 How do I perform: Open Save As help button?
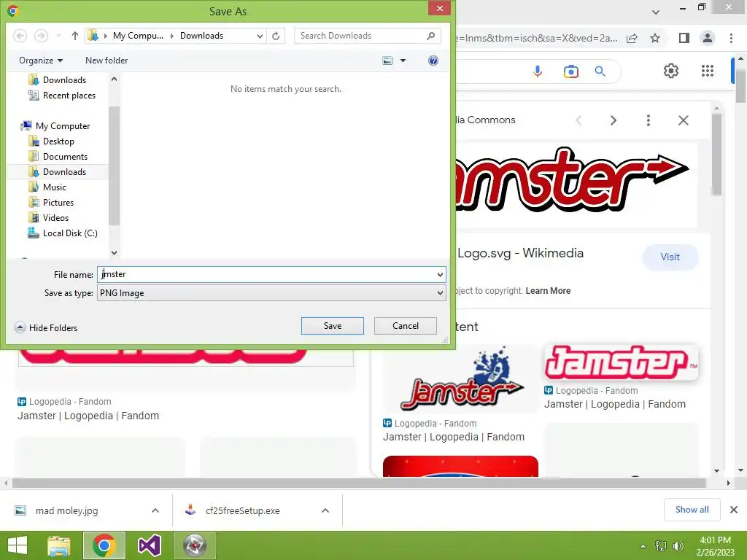tap(433, 61)
